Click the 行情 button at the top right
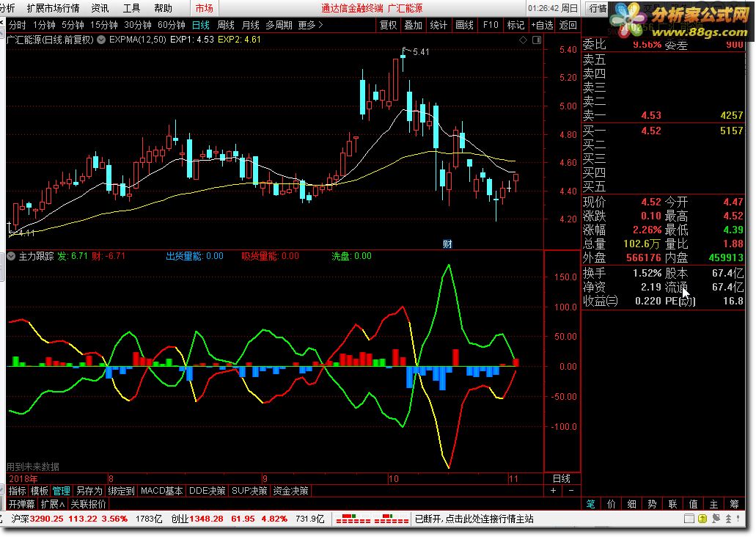 598,8
